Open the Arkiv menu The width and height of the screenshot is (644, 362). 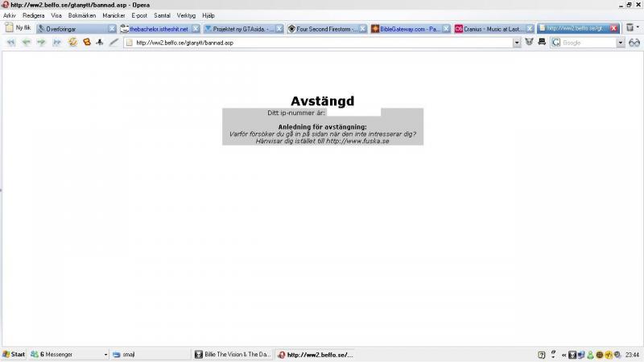click(10, 15)
